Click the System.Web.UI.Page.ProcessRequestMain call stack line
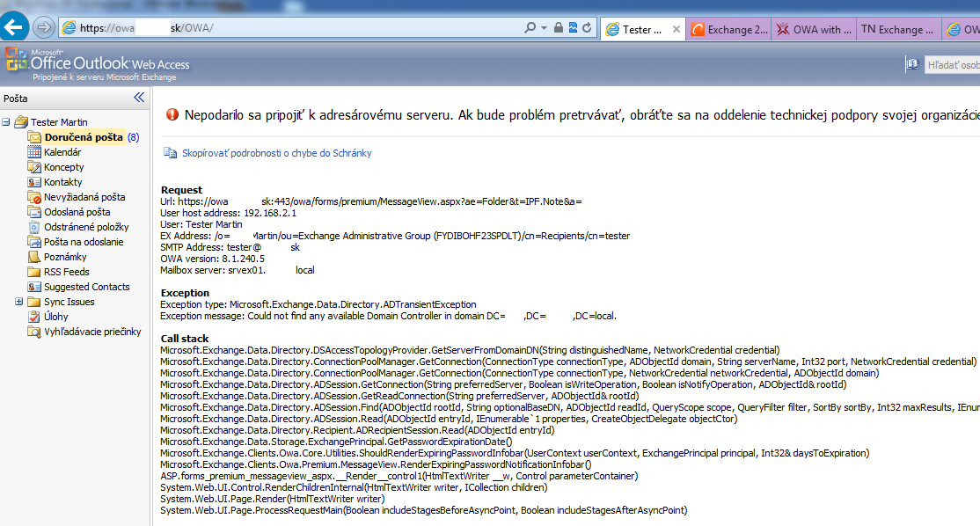The height and width of the screenshot is (526, 980). pyautogui.click(x=424, y=510)
